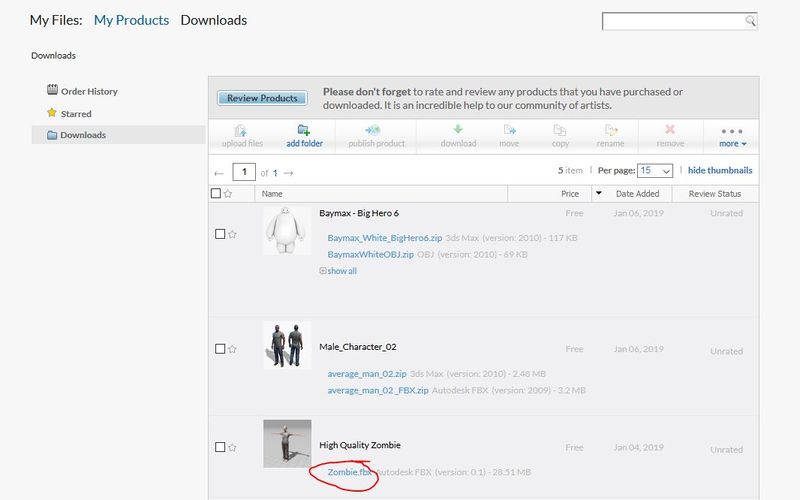The width and height of the screenshot is (800, 500).
Task: Click the Date Added column label
Action: pyautogui.click(x=638, y=194)
